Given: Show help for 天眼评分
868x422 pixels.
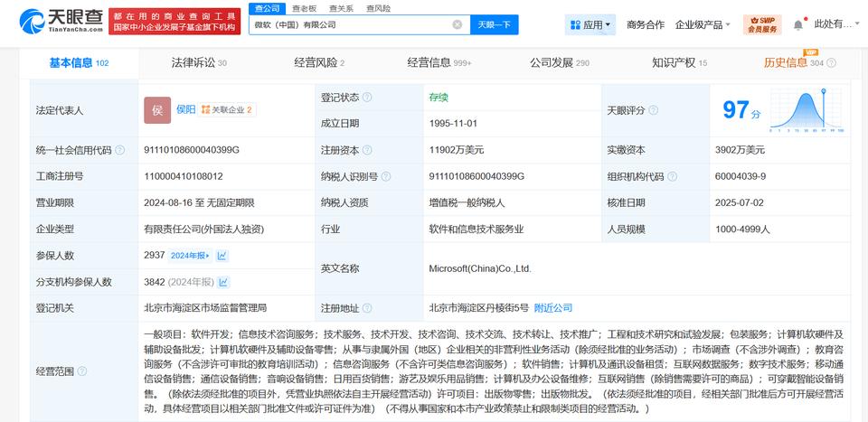Looking at the screenshot, I should (653, 110).
